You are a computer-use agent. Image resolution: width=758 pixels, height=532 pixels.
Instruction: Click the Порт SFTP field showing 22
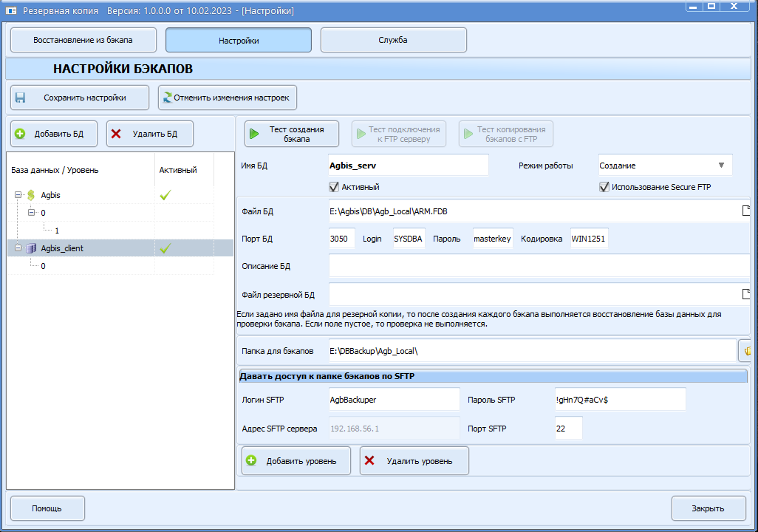click(569, 429)
